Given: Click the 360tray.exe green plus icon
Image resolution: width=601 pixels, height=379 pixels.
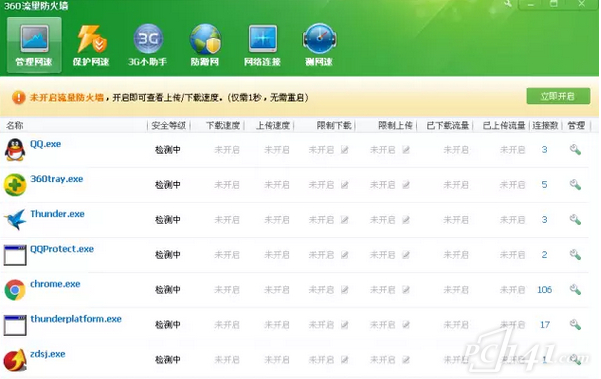Looking at the screenshot, I should (15, 185).
